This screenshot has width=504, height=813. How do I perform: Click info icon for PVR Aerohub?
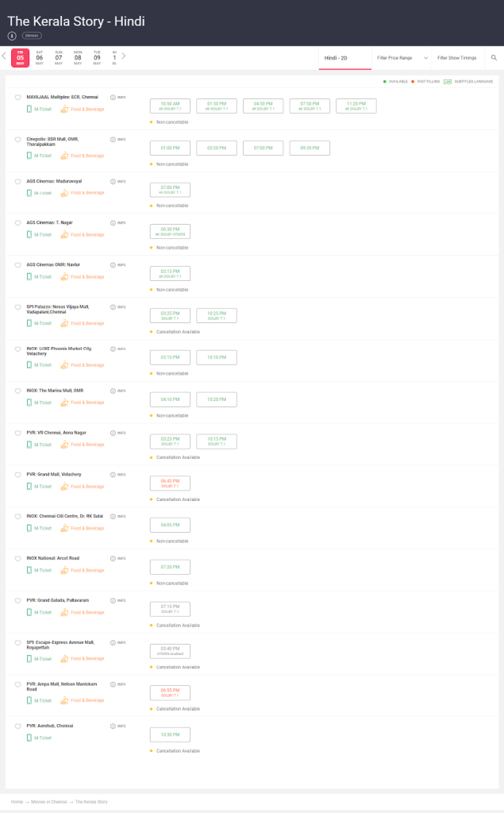coord(113,726)
